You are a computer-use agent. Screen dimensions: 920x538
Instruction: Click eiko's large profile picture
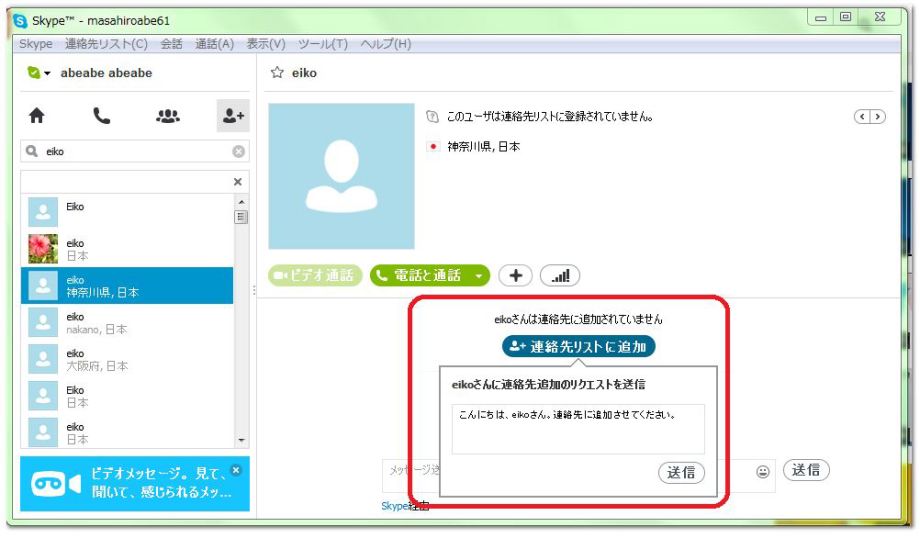tap(341, 177)
